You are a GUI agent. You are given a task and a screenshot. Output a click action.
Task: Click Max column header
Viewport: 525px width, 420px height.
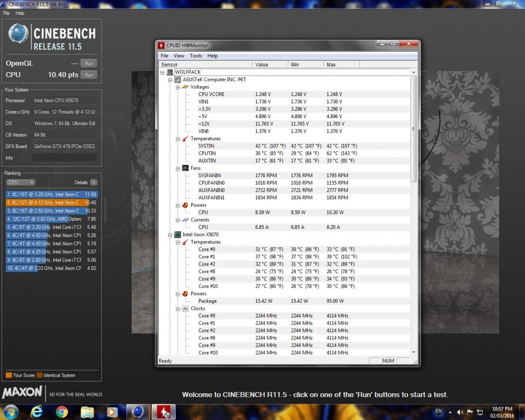tap(342, 65)
